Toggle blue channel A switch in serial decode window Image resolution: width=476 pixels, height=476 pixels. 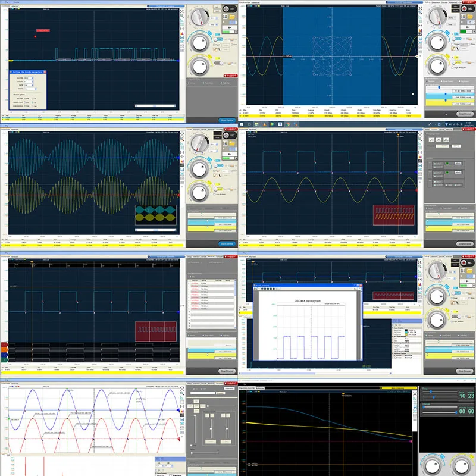pyautogui.click(x=218, y=39)
